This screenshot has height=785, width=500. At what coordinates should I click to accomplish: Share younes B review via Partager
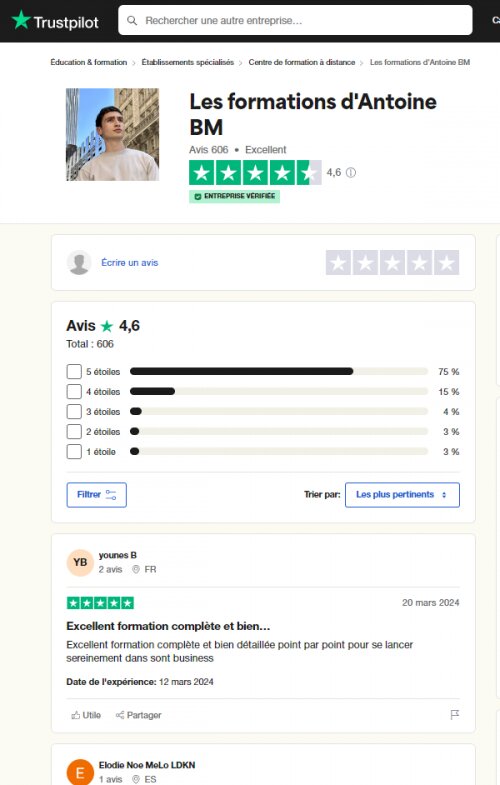click(139, 715)
